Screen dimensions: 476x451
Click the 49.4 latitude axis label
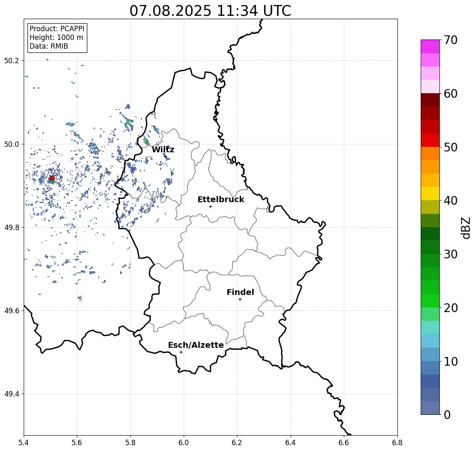pyautogui.click(x=12, y=394)
